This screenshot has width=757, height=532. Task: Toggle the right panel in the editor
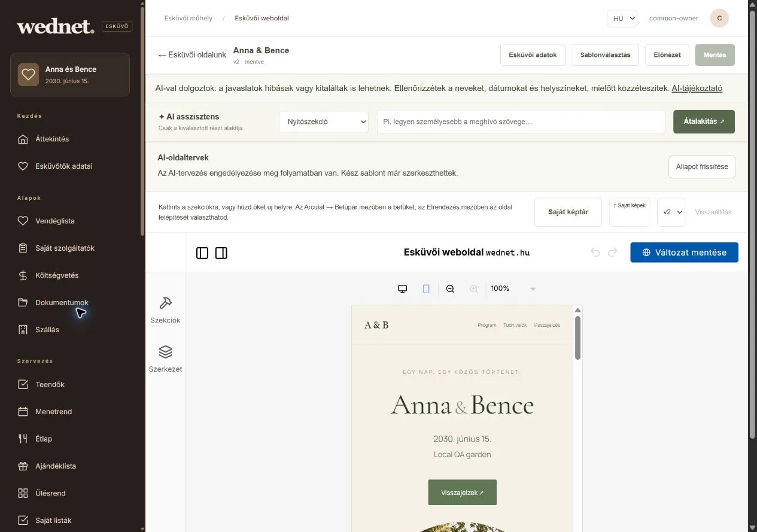pyautogui.click(x=221, y=253)
